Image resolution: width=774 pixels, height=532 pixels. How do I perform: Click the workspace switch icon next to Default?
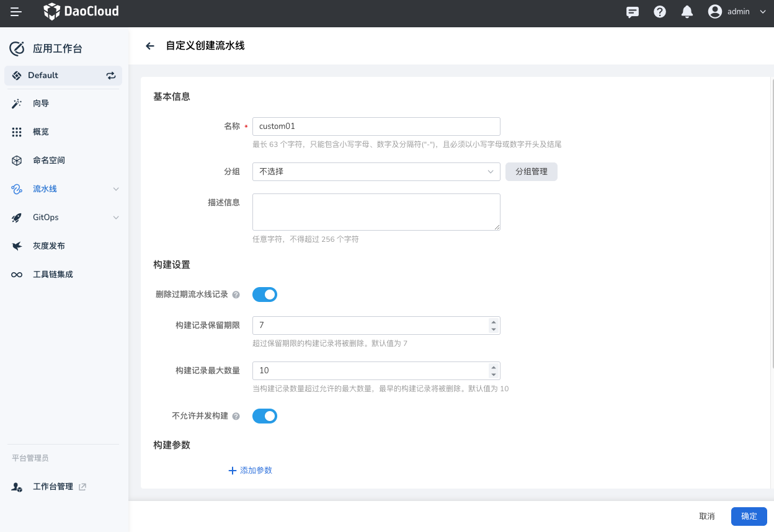pyautogui.click(x=110, y=75)
